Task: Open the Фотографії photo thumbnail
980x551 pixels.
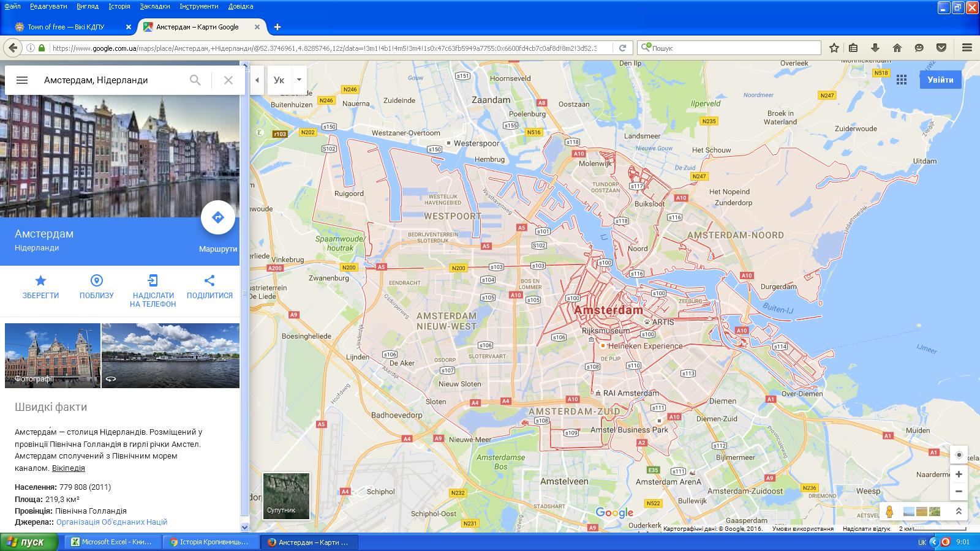Action: [53, 356]
